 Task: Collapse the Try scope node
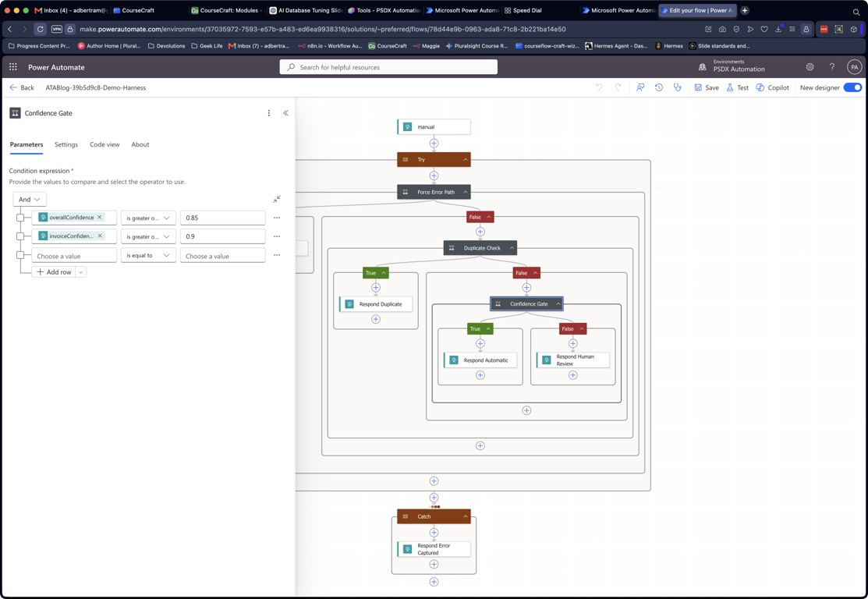pyautogui.click(x=466, y=159)
